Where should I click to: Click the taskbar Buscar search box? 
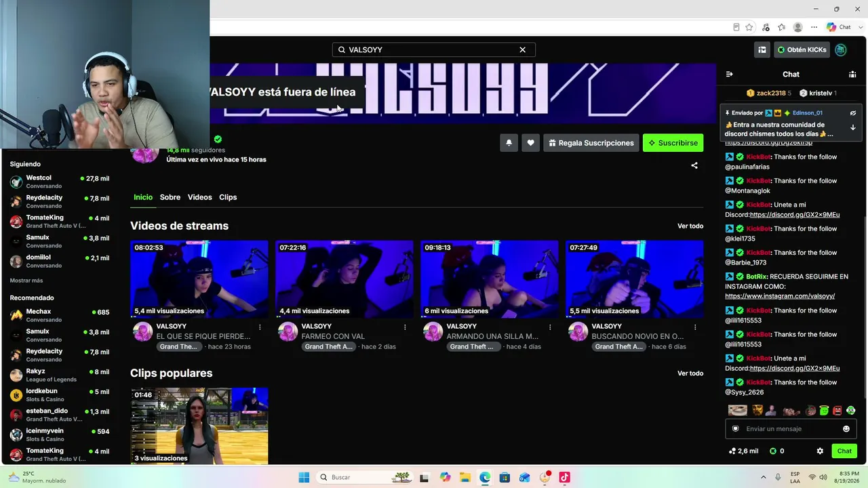coord(364,477)
